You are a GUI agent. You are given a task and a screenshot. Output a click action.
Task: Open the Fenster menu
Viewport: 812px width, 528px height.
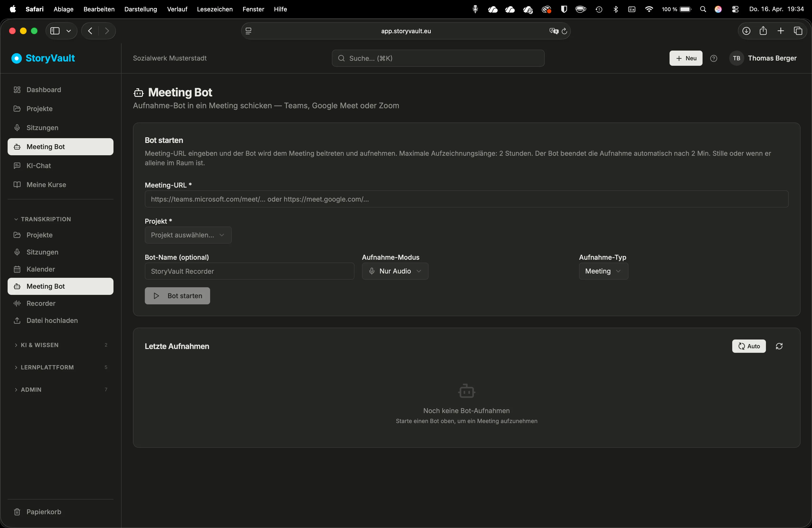coord(253,9)
